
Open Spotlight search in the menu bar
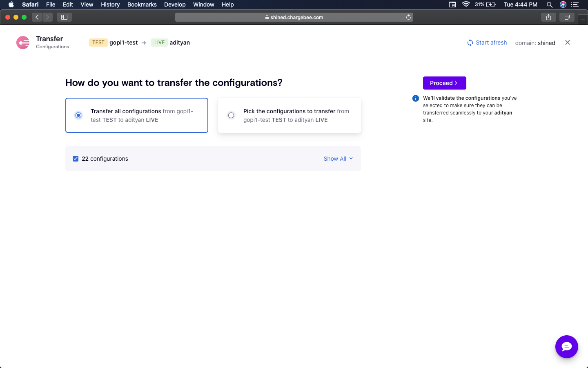click(x=550, y=4)
